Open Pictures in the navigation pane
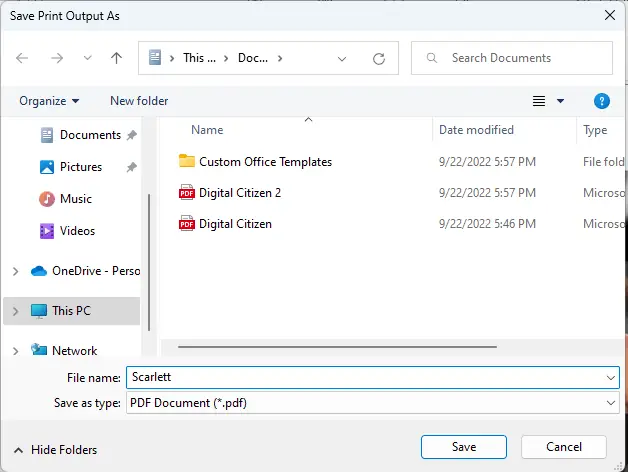This screenshot has height=472, width=628. [x=81, y=167]
